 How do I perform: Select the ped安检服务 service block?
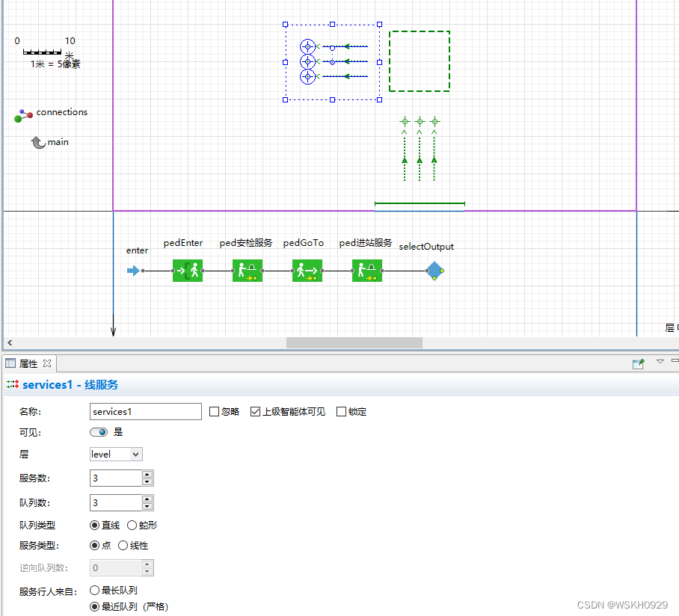[x=248, y=271]
